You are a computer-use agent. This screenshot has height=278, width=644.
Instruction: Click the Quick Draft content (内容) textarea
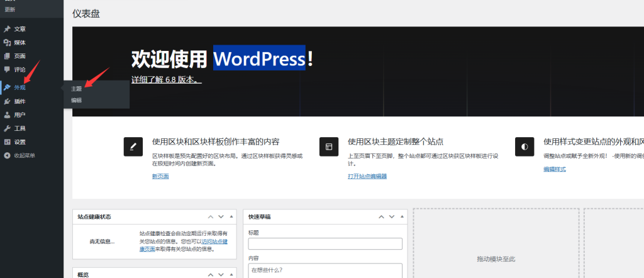point(325,270)
